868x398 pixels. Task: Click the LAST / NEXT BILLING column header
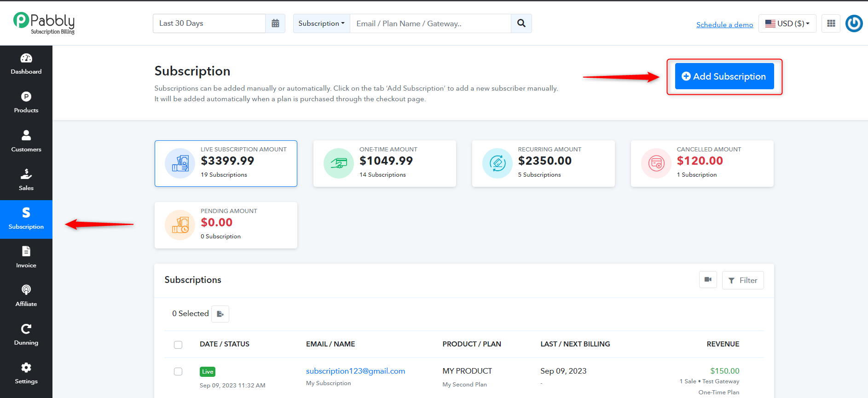coord(575,344)
